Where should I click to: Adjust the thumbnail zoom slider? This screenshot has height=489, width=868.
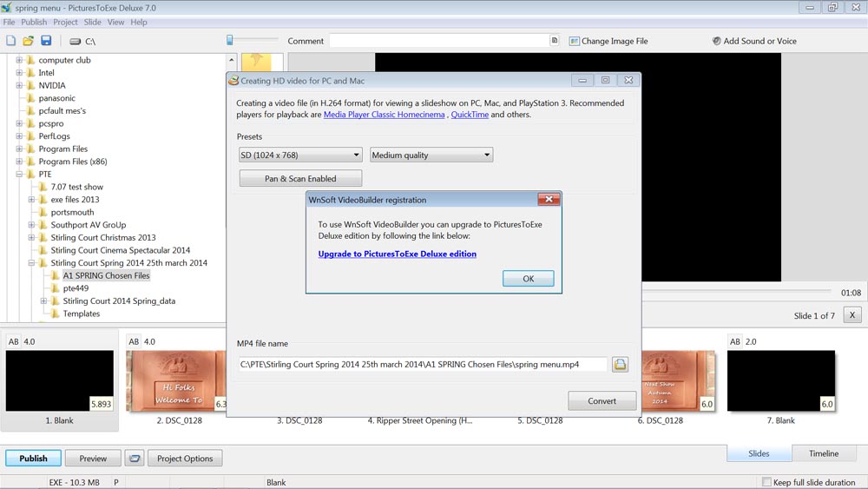click(230, 40)
